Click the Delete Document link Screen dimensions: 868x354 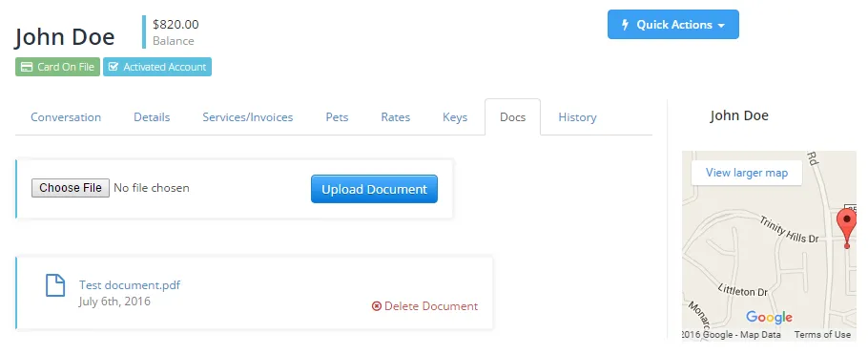tap(424, 305)
